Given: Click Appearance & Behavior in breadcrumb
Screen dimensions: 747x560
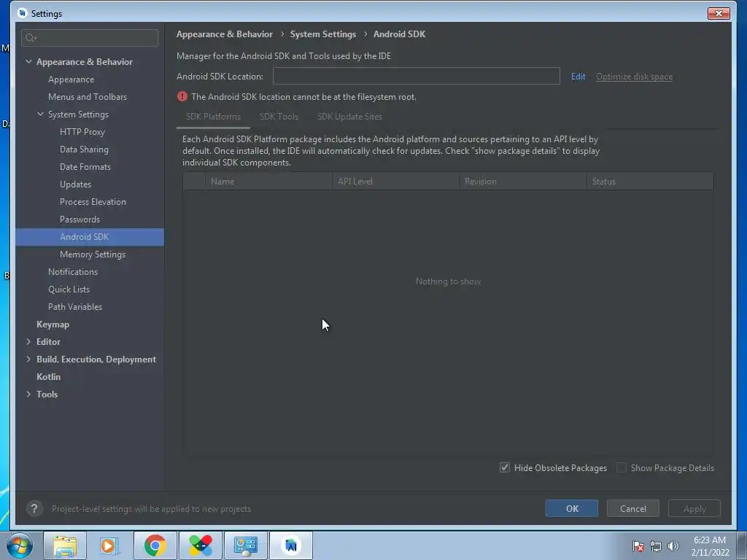Looking at the screenshot, I should 225,34.
